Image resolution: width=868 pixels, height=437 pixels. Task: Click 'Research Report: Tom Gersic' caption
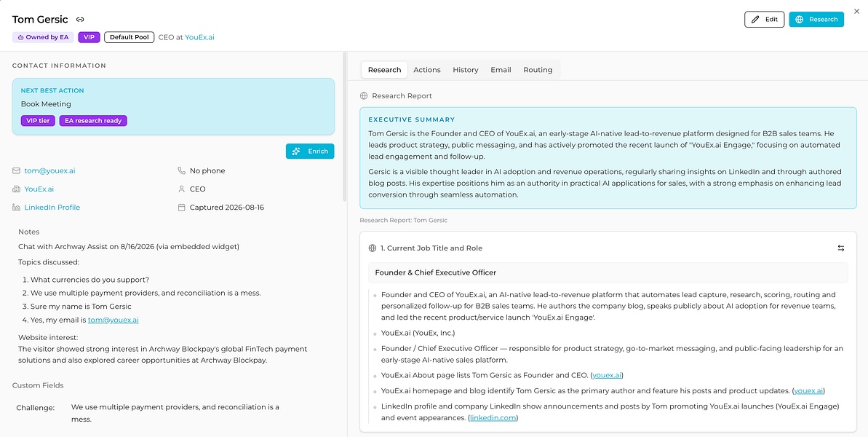[x=404, y=221]
